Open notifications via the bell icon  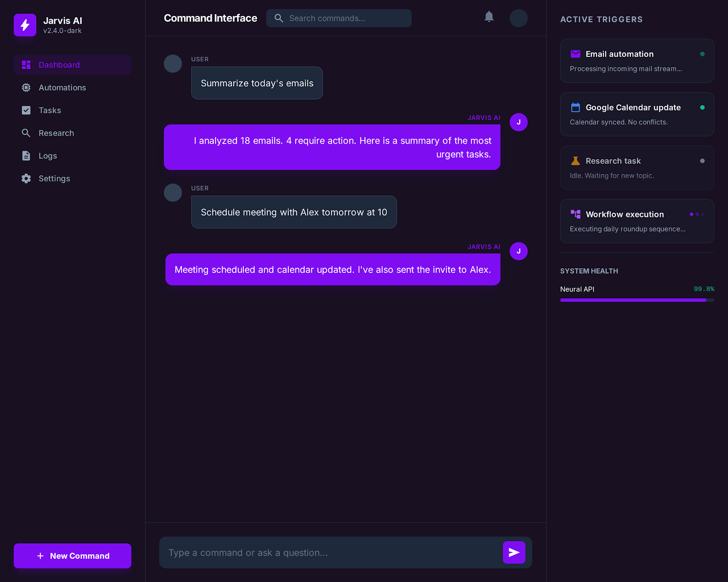489,17
